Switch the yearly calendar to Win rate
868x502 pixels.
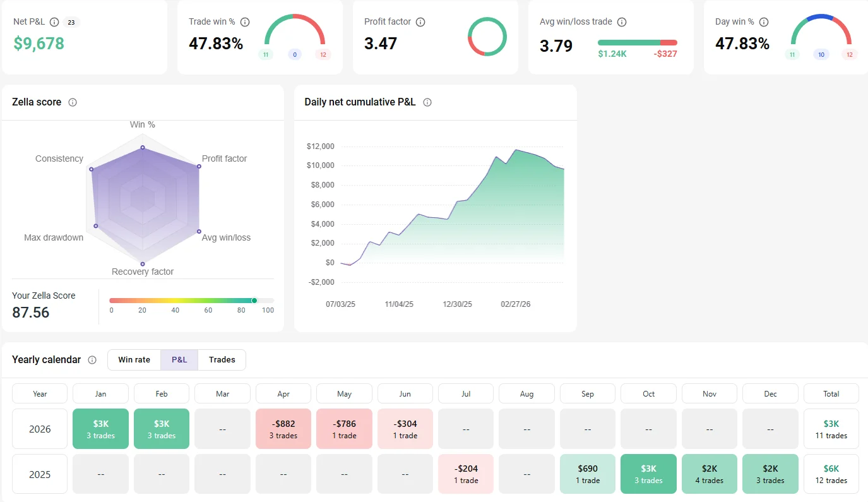coord(134,360)
